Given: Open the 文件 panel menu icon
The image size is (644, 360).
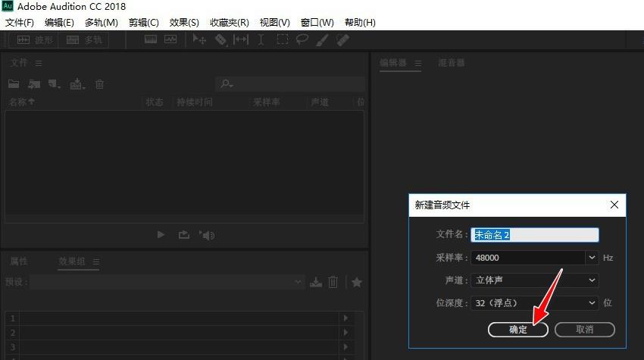Looking at the screenshot, I should 38,64.
